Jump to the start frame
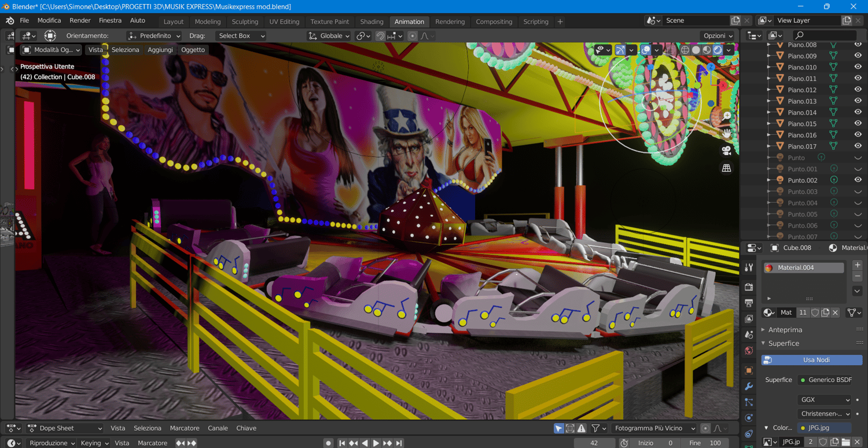 point(342,443)
